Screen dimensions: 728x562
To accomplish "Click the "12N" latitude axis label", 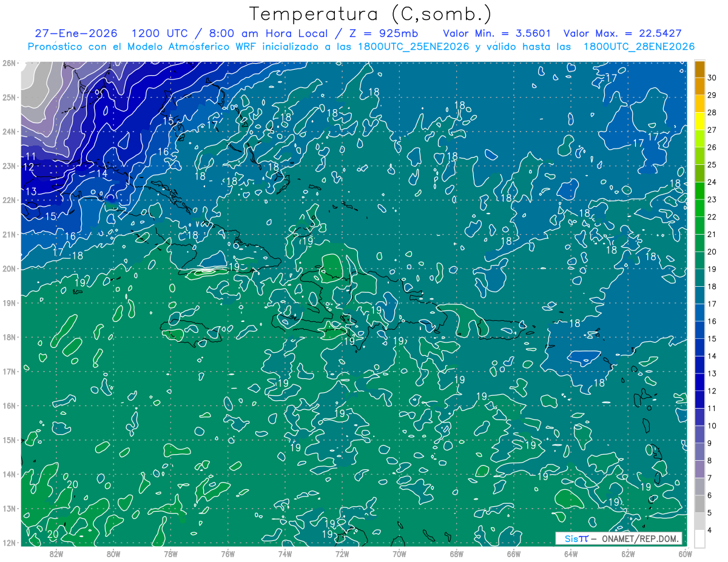I will (x=8, y=543).
